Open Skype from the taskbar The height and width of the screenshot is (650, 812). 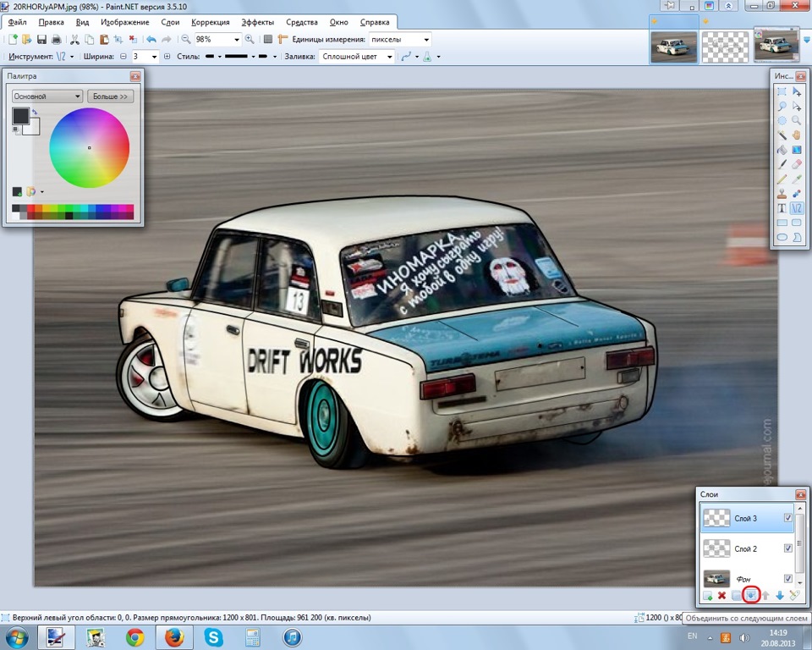pos(213,636)
